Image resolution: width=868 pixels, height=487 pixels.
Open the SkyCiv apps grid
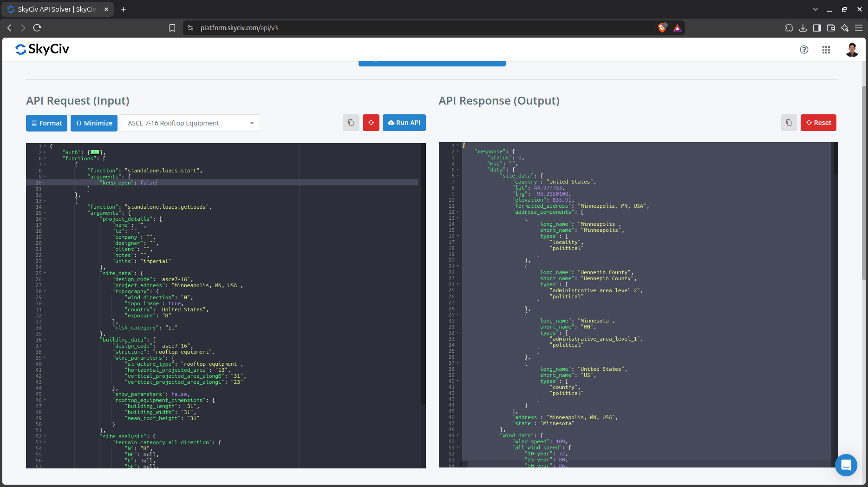click(826, 50)
